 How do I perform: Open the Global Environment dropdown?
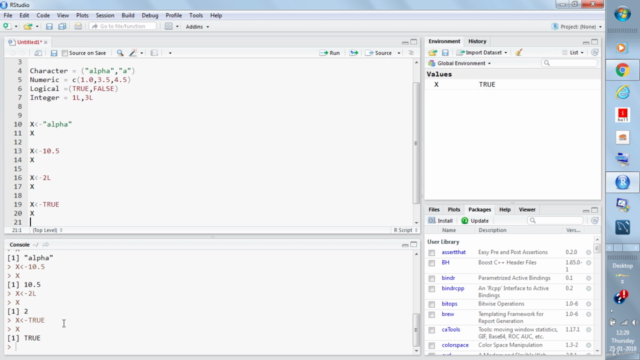click(x=460, y=63)
